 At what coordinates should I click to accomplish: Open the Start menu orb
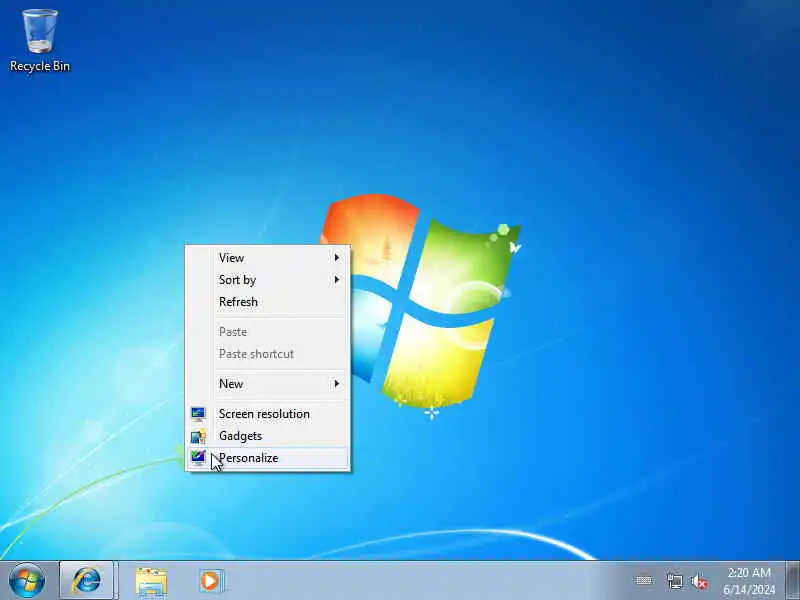click(27, 581)
